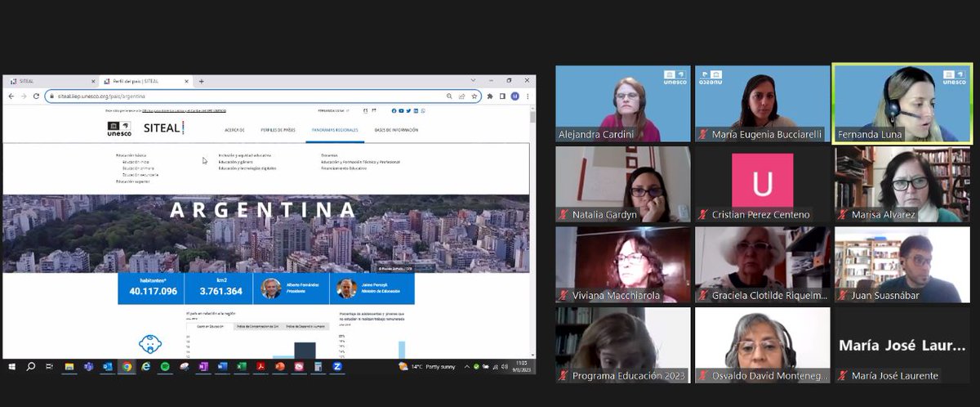This screenshot has height=407, width=980.
Task: Open the Chrome extensions puzzle icon
Action: click(x=490, y=96)
